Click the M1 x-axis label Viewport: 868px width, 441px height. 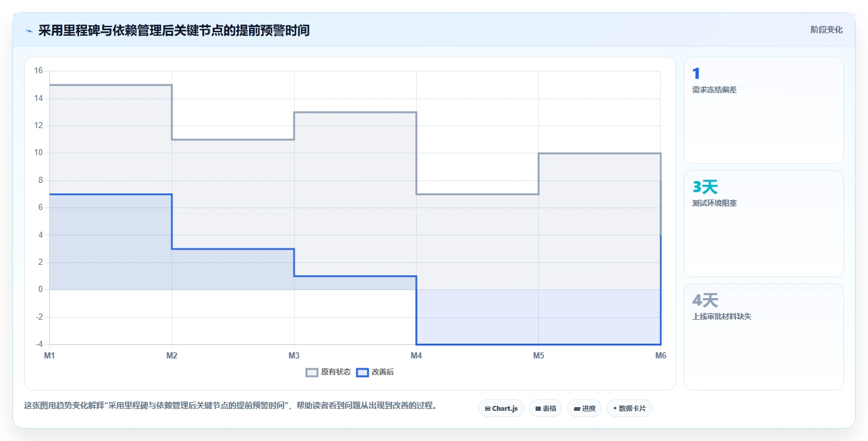coord(49,355)
